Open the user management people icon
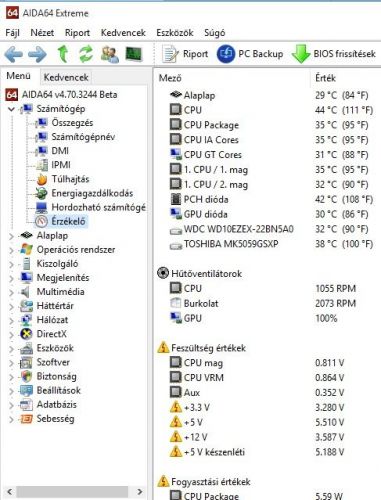Screen dimensions: 381x500 (110, 54)
